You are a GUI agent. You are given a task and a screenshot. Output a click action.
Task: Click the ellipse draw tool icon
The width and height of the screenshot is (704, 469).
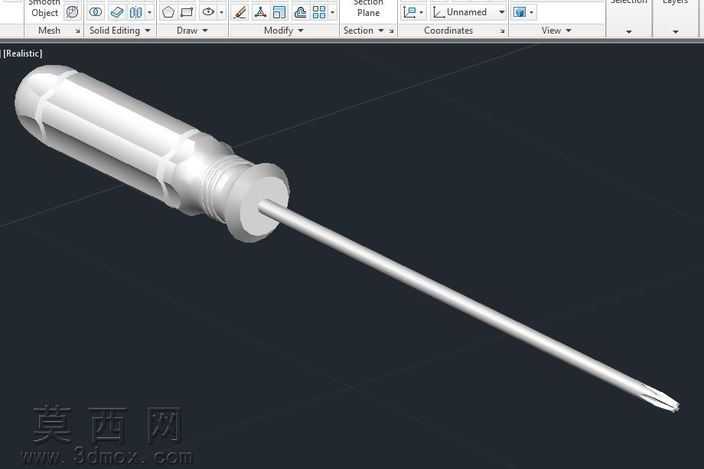(208, 12)
